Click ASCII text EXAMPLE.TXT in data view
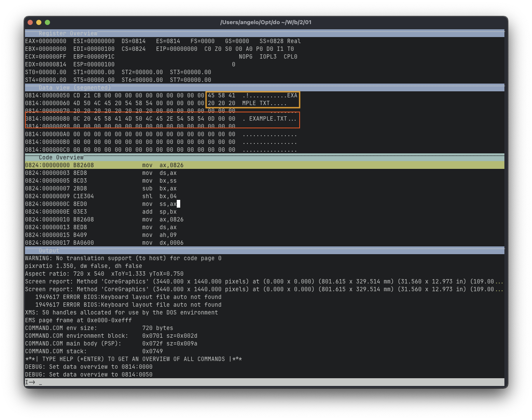532x420 pixels. 268,118
